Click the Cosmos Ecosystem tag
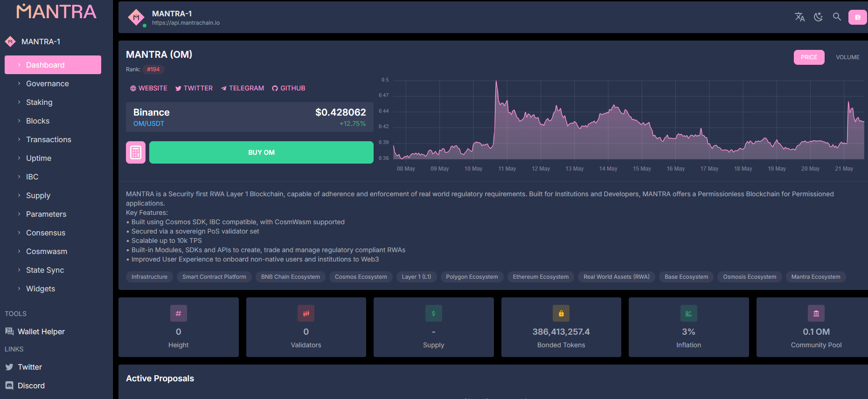Image resolution: width=868 pixels, height=399 pixels. [x=361, y=277]
